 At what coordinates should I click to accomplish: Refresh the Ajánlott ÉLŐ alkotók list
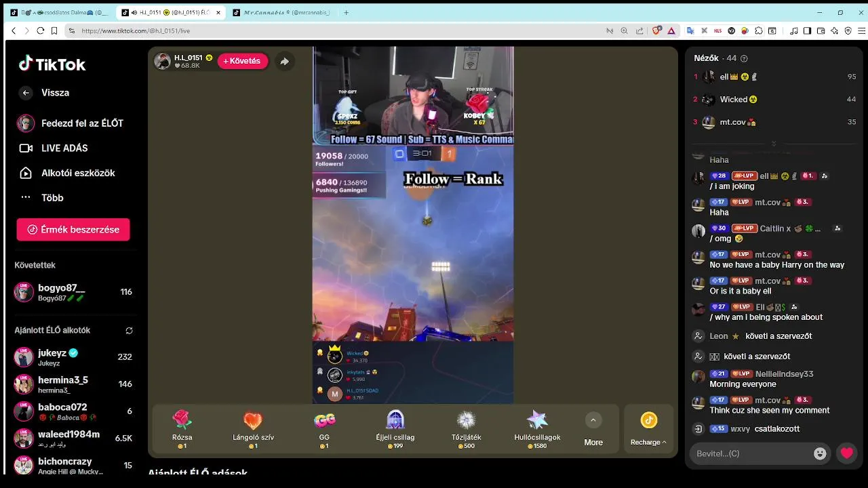(129, 331)
